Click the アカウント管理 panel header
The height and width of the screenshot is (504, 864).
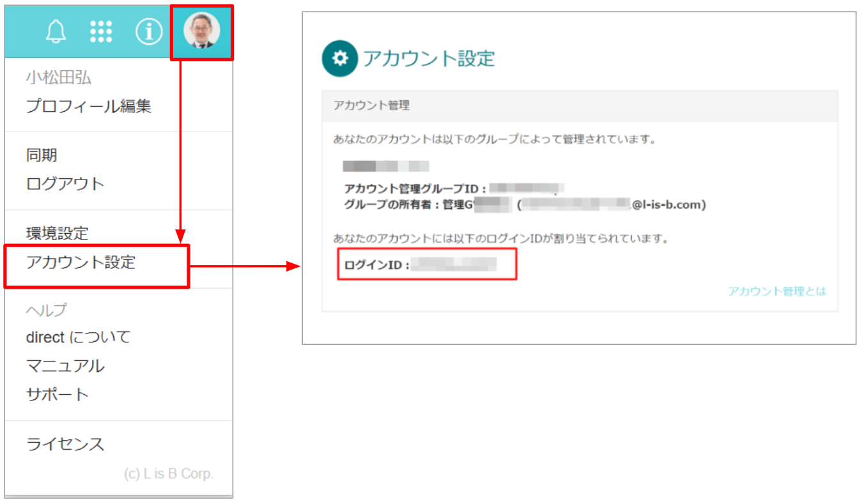tap(580, 106)
